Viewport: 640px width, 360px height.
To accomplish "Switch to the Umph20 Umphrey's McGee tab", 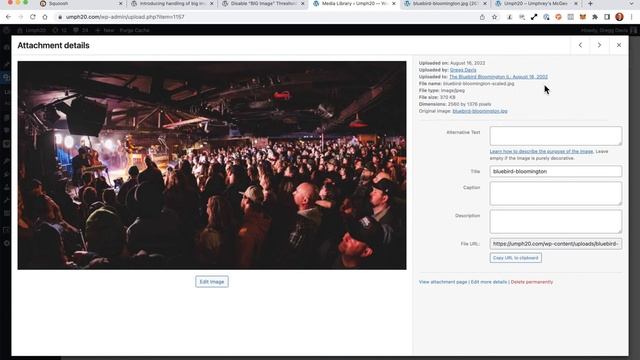I will pyautogui.click(x=536, y=4).
